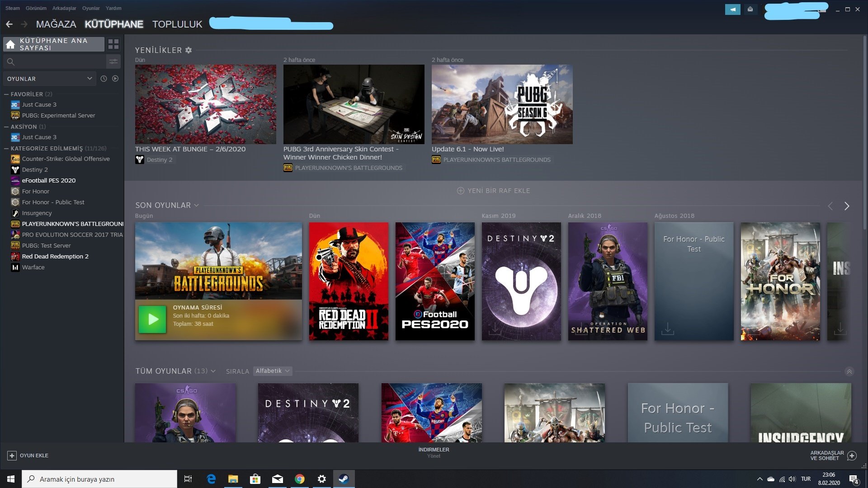Open the Görünüm menu

coord(36,8)
